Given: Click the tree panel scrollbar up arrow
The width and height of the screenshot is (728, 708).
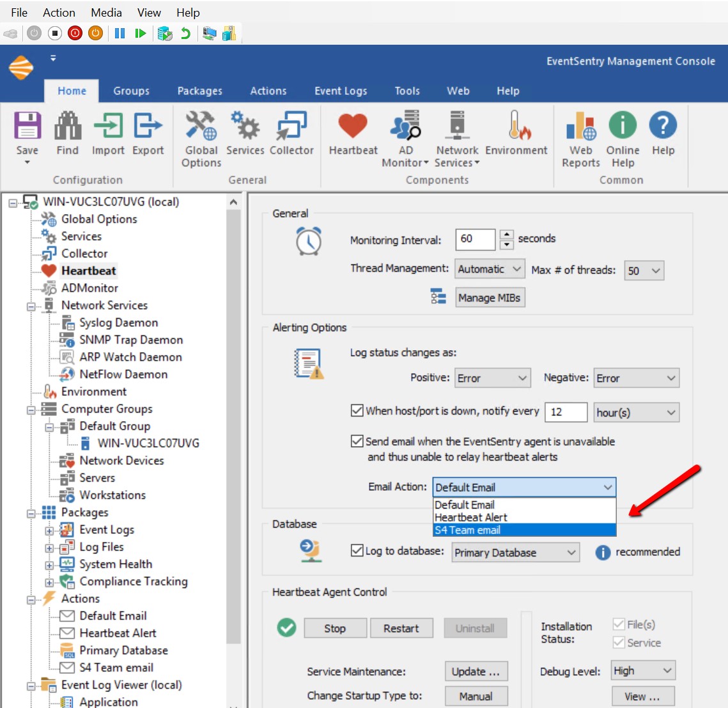Looking at the screenshot, I should pyautogui.click(x=233, y=202).
